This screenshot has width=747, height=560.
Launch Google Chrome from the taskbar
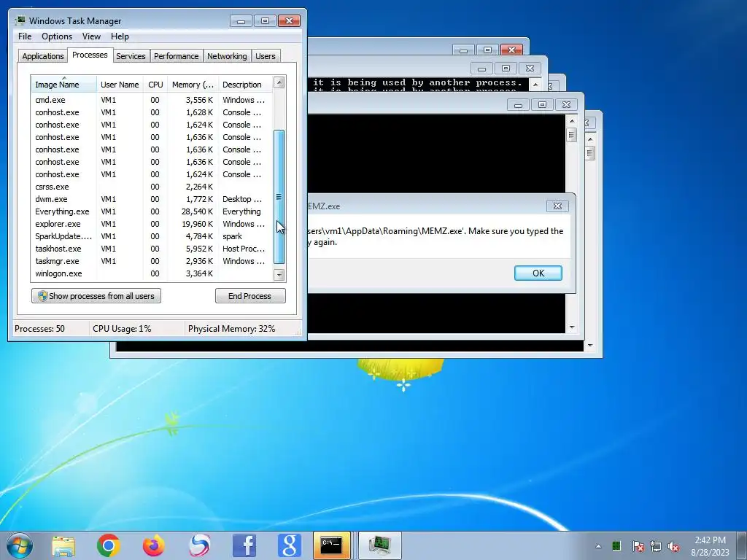(x=108, y=545)
